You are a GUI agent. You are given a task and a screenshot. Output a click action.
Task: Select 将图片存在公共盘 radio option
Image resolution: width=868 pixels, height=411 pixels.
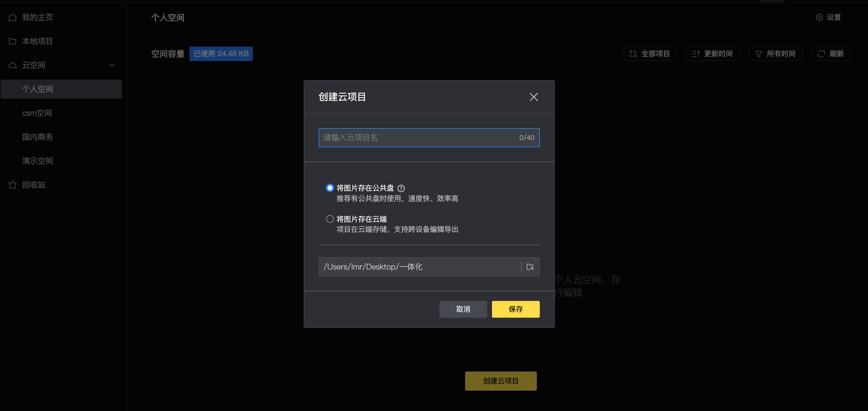click(330, 188)
